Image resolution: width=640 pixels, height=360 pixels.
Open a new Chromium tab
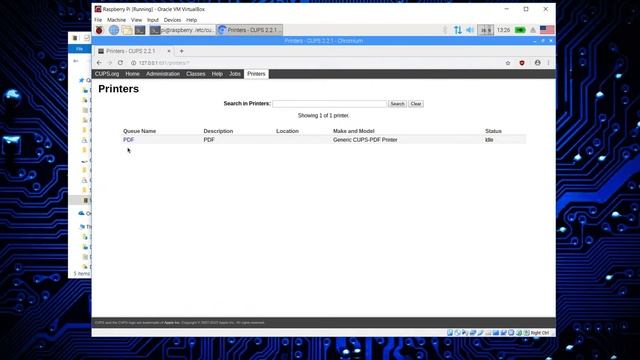click(182, 51)
